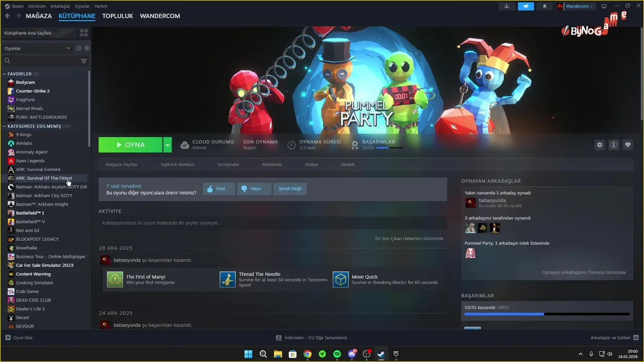The height and width of the screenshot is (362, 644).
Task: Click the megaphone announcements icon
Action: pyautogui.click(x=525, y=7)
